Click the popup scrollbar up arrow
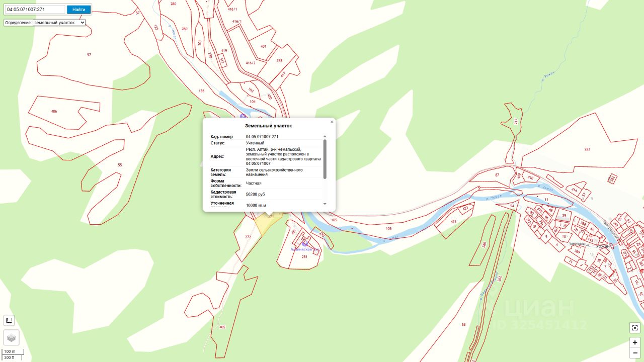This screenshot has height=362, width=644. pos(325,136)
